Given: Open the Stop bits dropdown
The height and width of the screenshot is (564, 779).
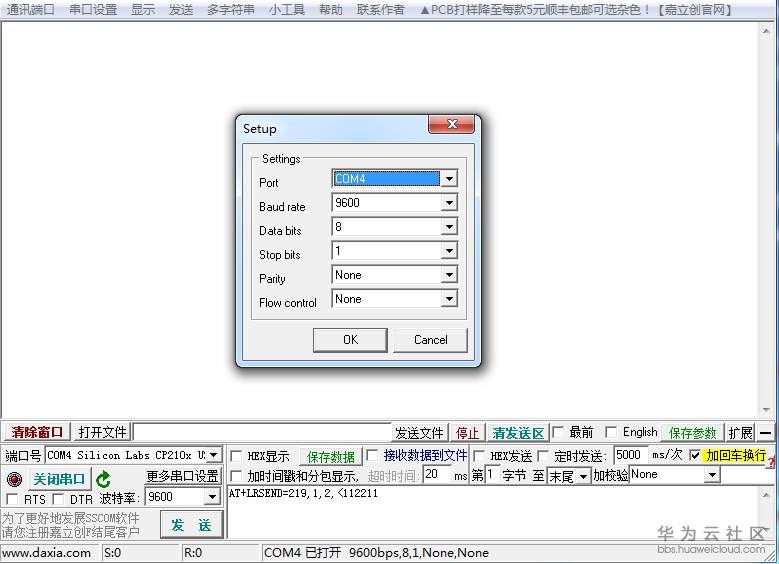Looking at the screenshot, I should tap(449, 251).
